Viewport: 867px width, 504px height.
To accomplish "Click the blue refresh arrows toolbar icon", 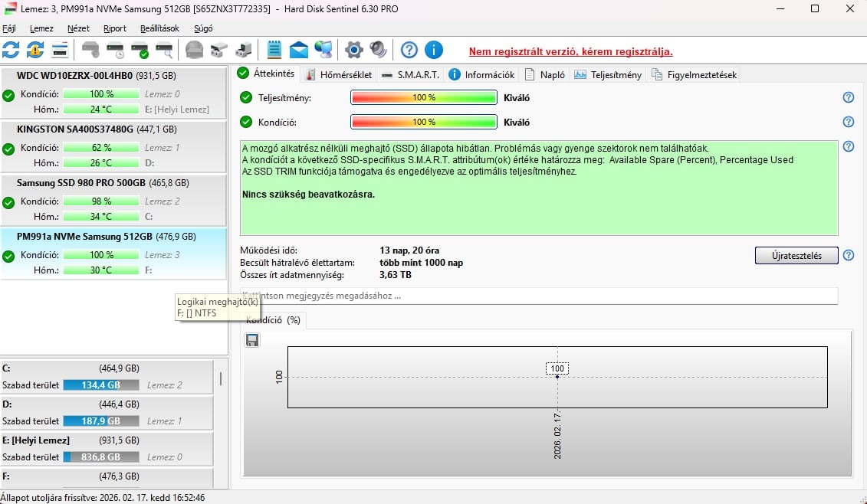I will point(11,51).
